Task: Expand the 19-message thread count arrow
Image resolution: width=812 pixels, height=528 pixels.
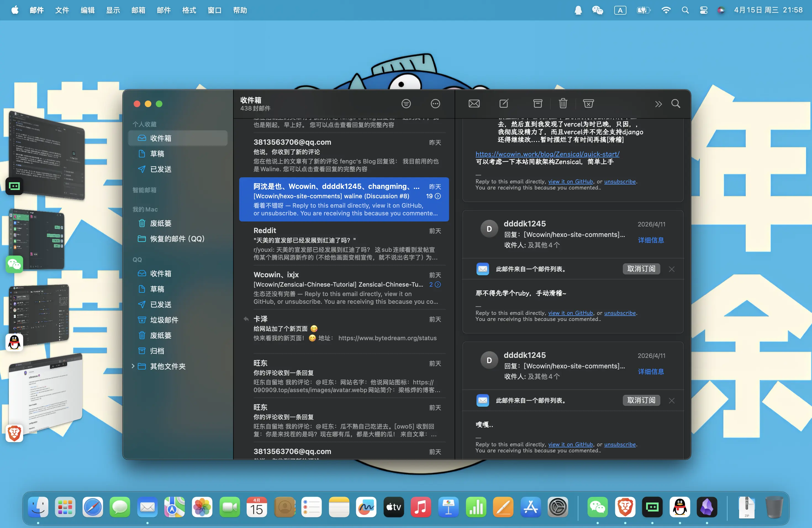Action: 438,196
